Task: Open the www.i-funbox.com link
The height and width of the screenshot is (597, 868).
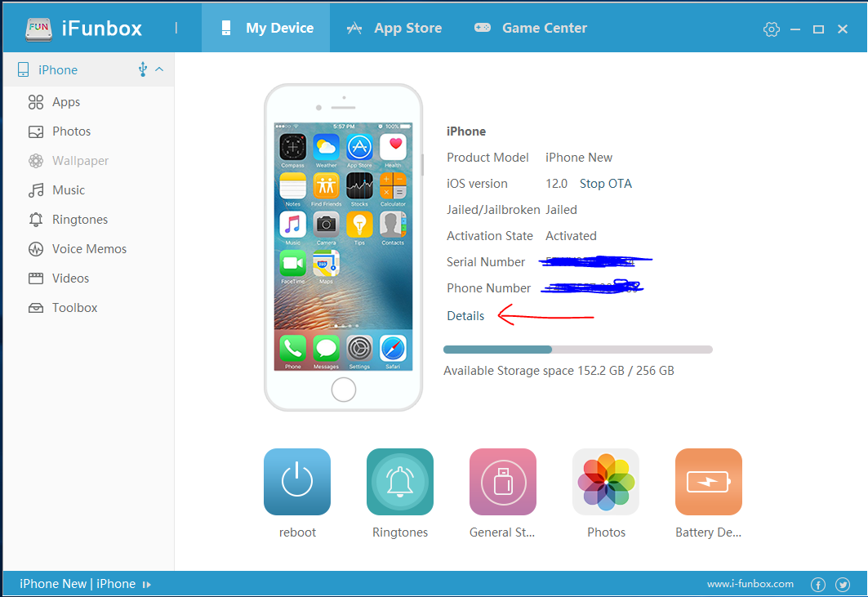Action: (x=750, y=584)
